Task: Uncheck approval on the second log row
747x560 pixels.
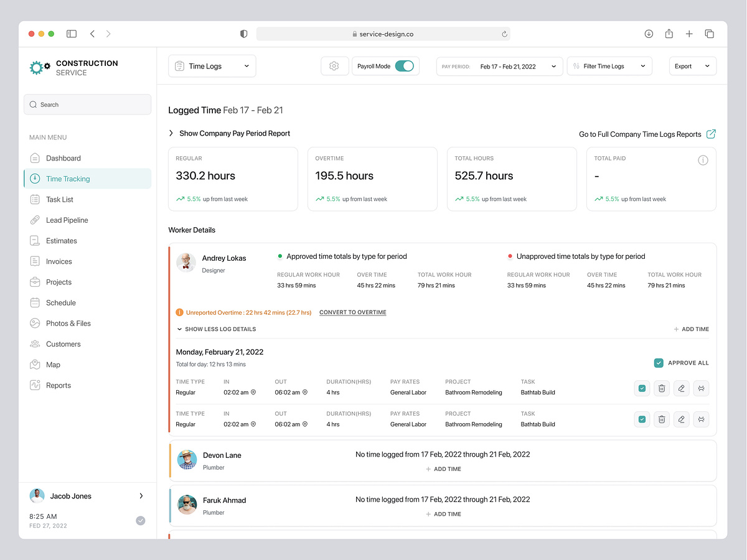Action: click(642, 419)
